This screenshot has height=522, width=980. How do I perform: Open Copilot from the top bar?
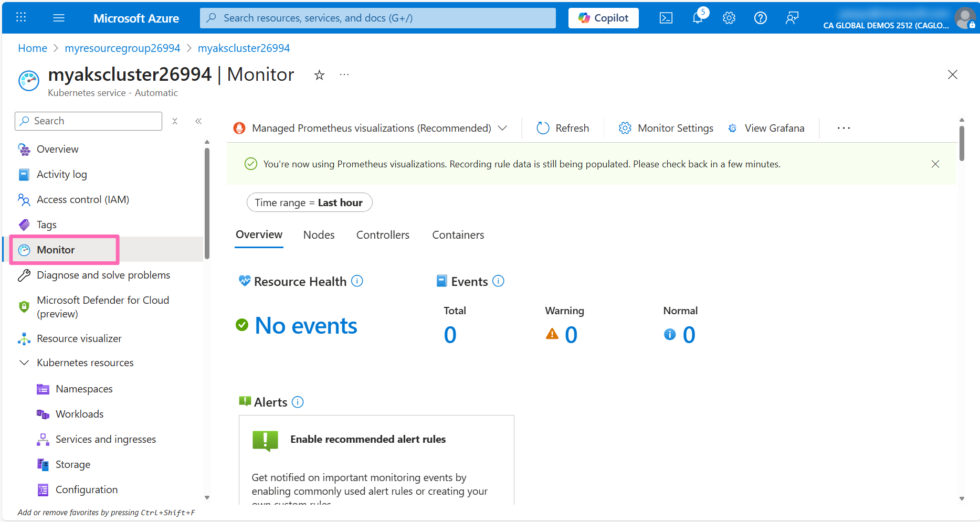click(x=603, y=17)
